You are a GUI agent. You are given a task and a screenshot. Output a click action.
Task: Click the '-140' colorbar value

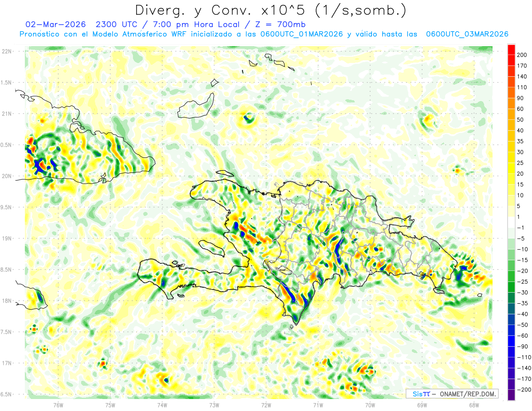click(x=524, y=368)
